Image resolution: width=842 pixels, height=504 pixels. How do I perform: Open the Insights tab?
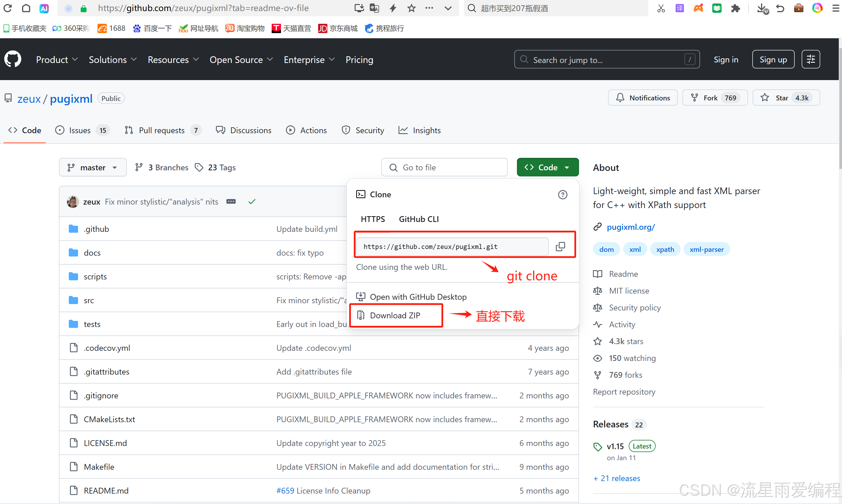[x=419, y=130]
